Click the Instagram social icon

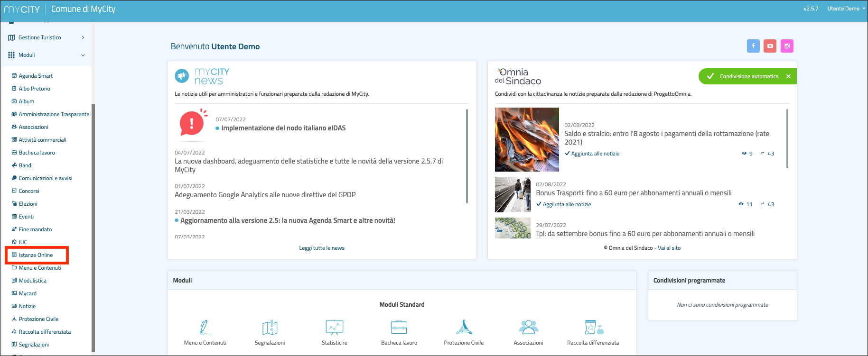(x=787, y=46)
